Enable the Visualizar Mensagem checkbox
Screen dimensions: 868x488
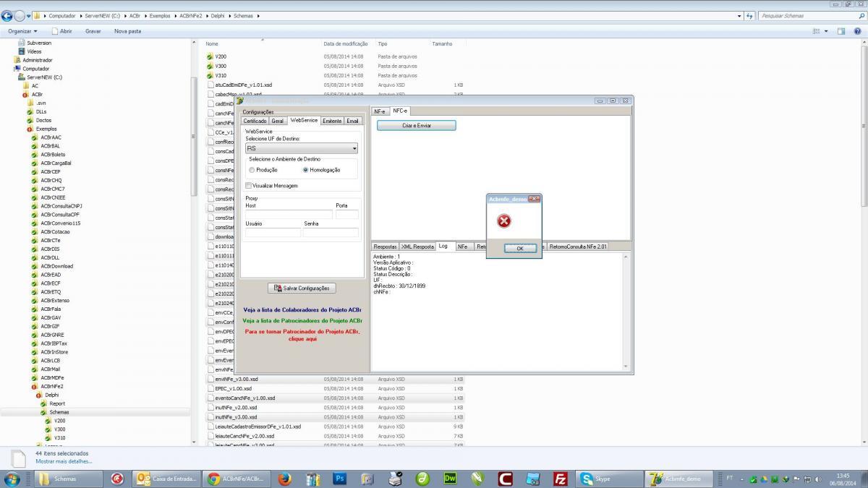tap(249, 186)
